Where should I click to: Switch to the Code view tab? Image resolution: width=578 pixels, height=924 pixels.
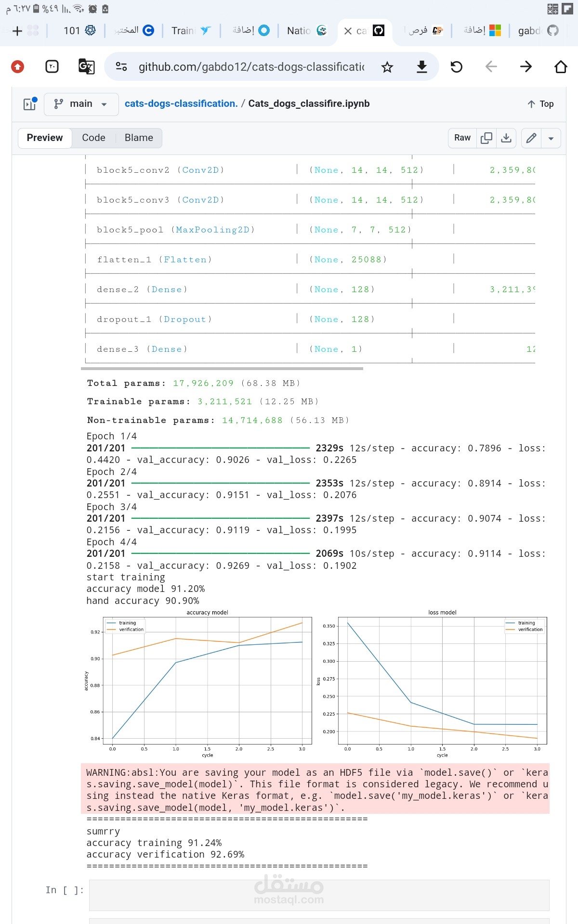[93, 138]
